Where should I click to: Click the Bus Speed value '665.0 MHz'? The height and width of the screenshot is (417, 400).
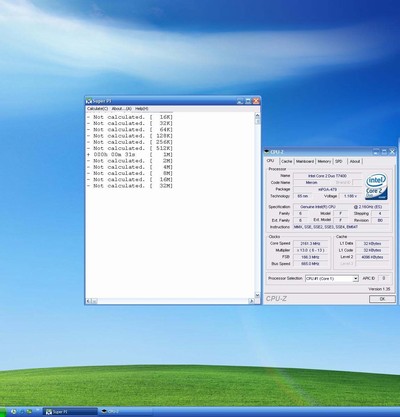coord(310,264)
